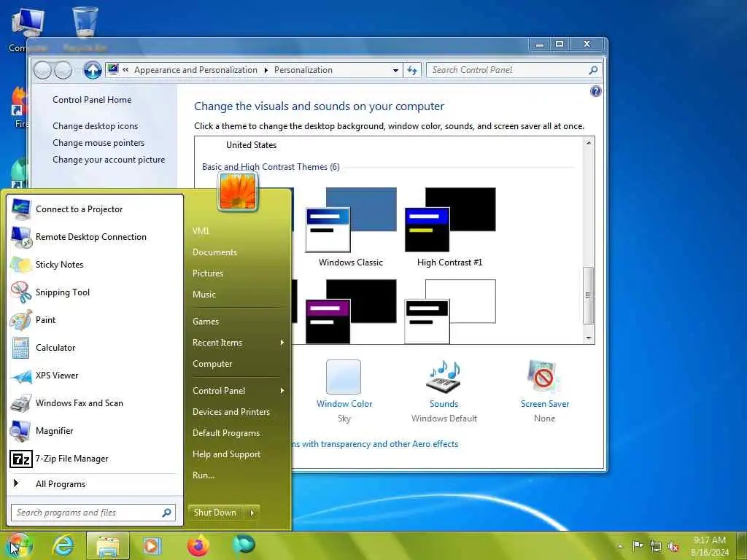Launch the Snipping Tool
The height and width of the screenshot is (560, 747).
click(94, 292)
